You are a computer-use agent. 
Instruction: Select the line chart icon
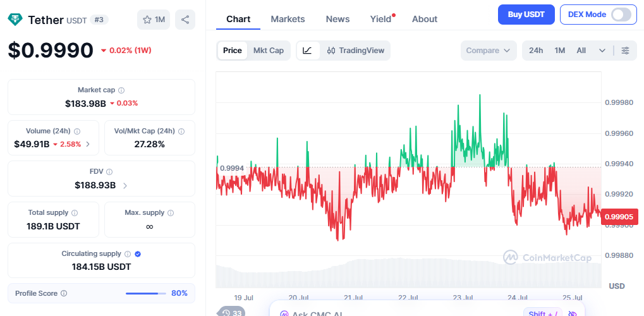click(x=308, y=51)
